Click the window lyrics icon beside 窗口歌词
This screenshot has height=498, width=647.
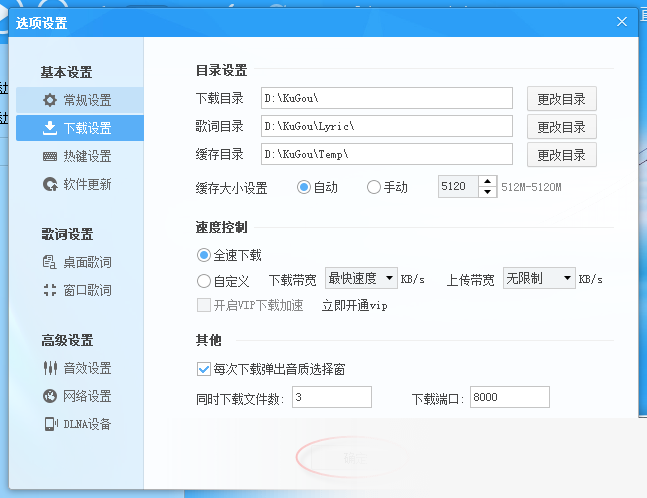[x=50, y=290]
